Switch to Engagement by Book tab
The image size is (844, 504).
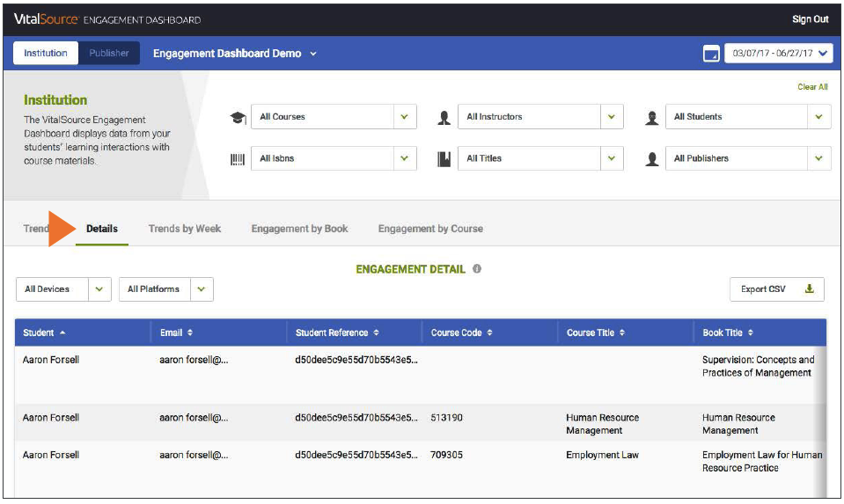click(x=299, y=229)
